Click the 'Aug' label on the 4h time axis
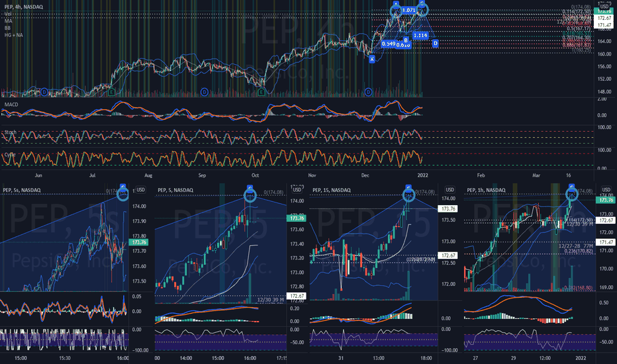Viewport: 617px width, 364px height. tap(148, 175)
